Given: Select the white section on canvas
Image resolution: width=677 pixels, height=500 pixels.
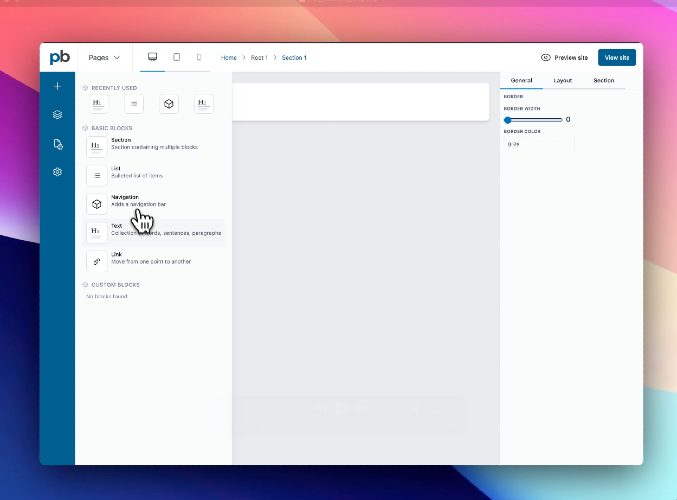Looking at the screenshot, I should (361, 101).
